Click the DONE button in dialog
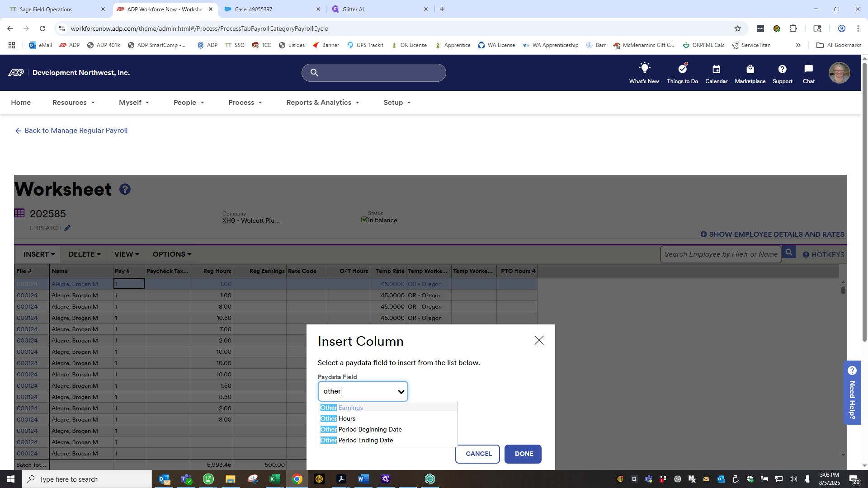Image resolution: width=868 pixels, height=488 pixels. coord(523,454)
